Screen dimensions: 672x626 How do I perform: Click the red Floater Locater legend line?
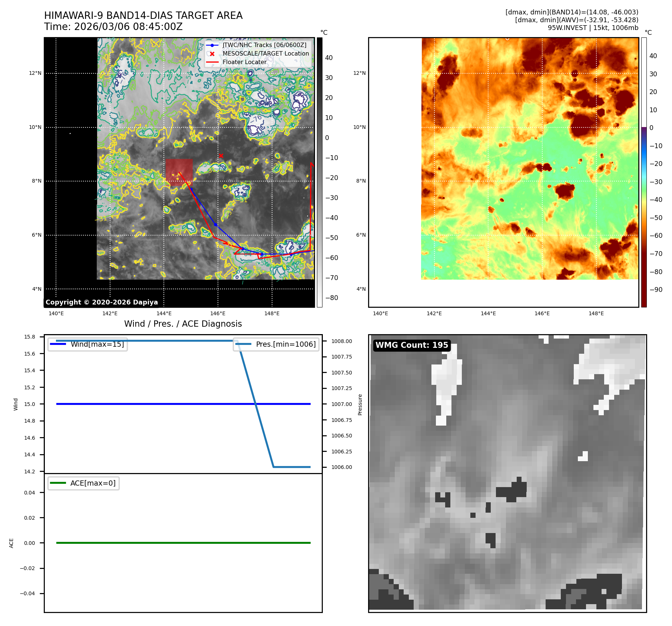point(212,62)
